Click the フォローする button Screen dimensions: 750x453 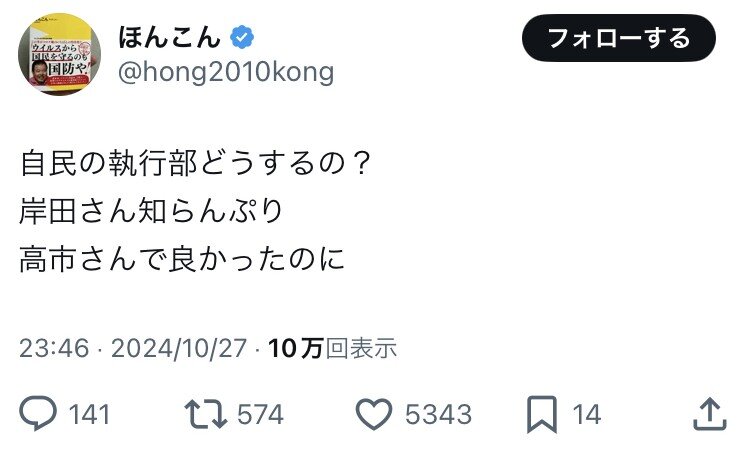tap(618, 38)
